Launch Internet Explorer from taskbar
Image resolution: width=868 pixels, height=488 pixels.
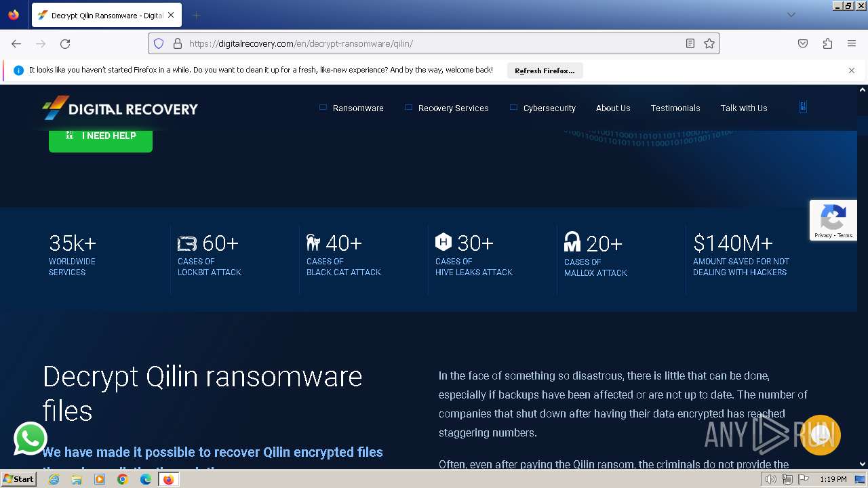pos(54,479)
